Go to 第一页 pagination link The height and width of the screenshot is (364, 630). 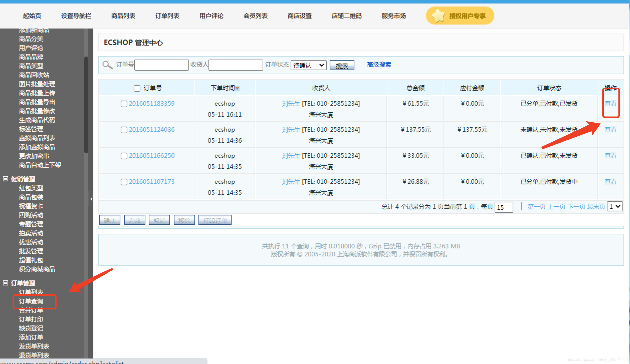pyautogui.click(x=537, y=207)
